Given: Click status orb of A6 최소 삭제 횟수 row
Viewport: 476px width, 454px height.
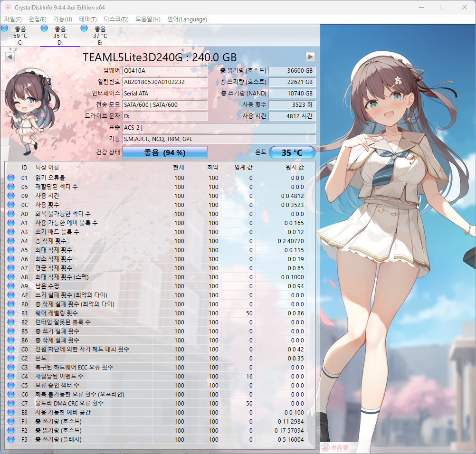Looking at the screenshot, I should [x=11, y=259].
